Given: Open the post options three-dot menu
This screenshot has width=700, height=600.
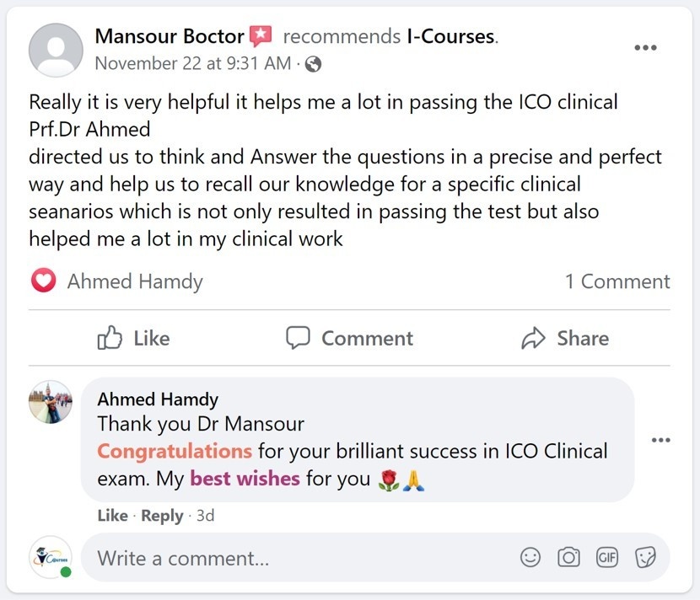Looking at the screenshot, I should click(645, 48).
